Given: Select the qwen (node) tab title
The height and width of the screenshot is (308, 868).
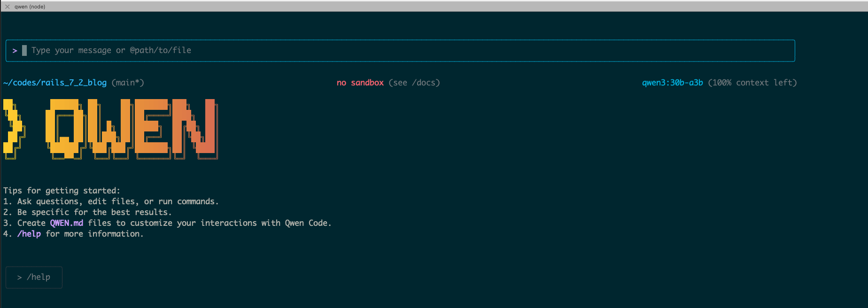Looking at the screenshot, I should point(30,7).
